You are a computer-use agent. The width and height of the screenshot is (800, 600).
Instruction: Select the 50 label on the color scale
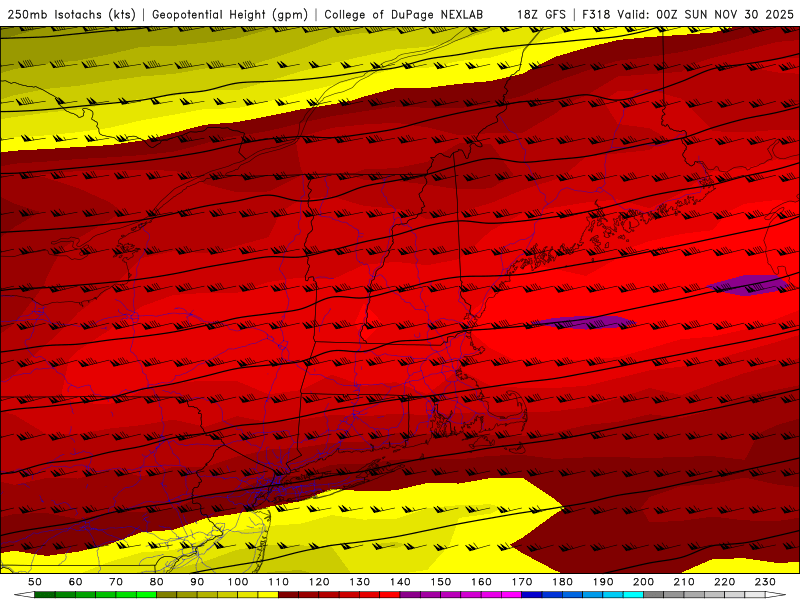point(35,582)
